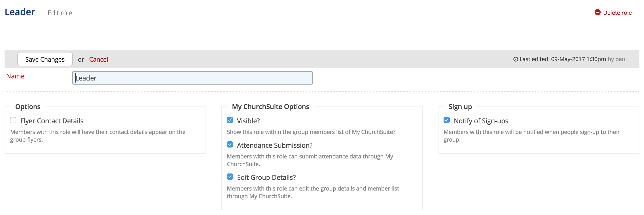Click the Flyer Contact Details label

[52, 121]
